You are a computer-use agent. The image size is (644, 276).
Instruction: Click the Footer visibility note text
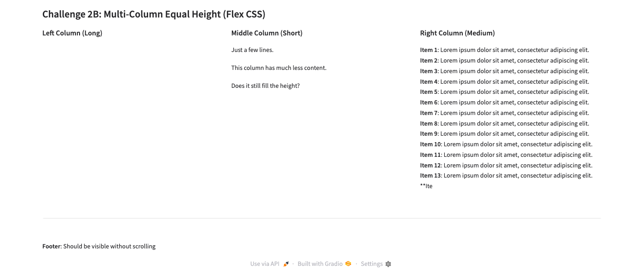coord(99,247)
